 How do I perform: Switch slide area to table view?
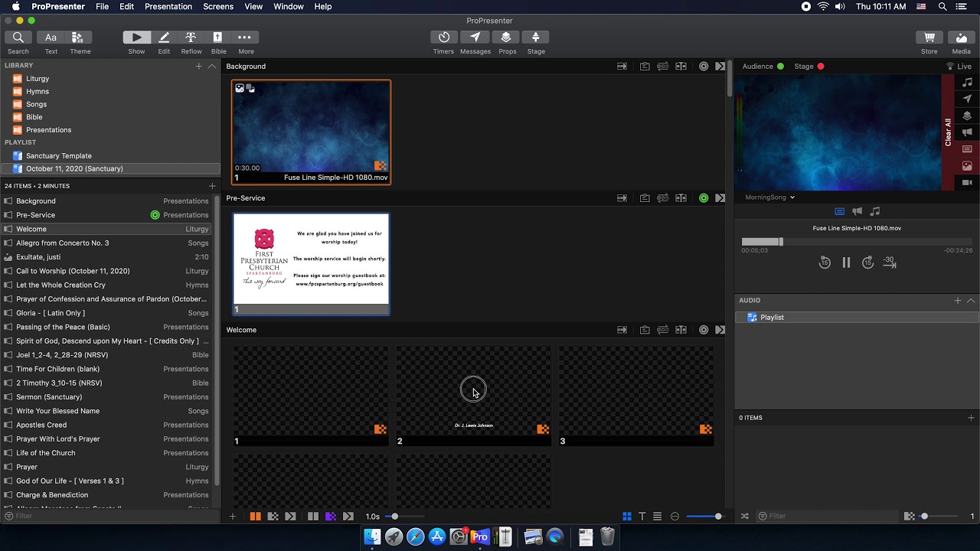coord(658,517)
